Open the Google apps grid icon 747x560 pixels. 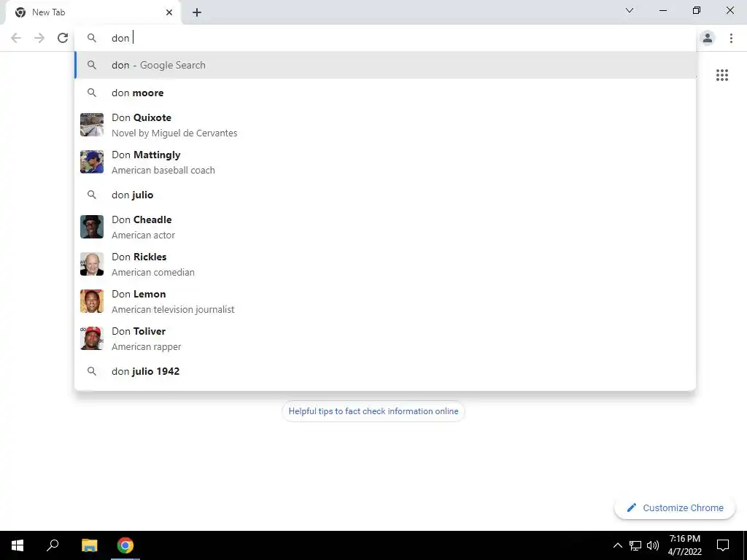pos(721,75)
